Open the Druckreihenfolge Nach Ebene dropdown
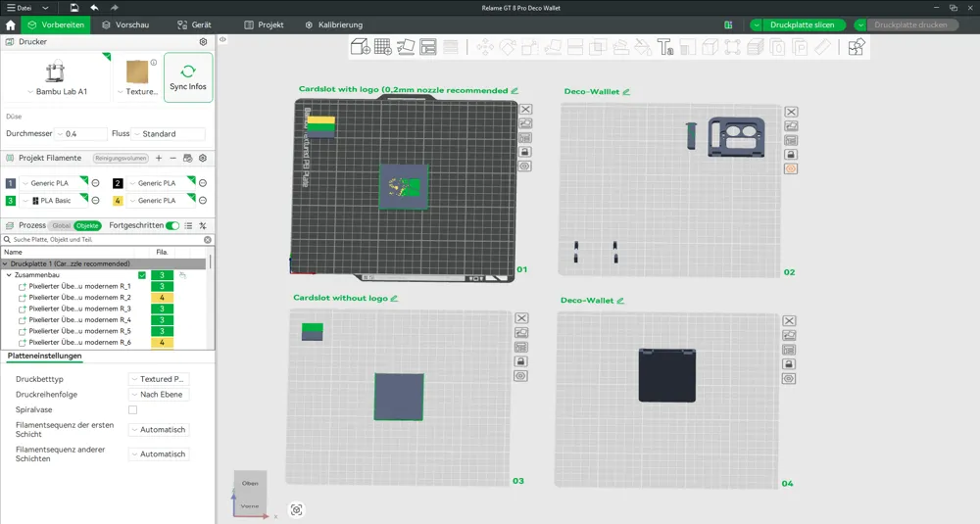980x524 pixels. 159,395
